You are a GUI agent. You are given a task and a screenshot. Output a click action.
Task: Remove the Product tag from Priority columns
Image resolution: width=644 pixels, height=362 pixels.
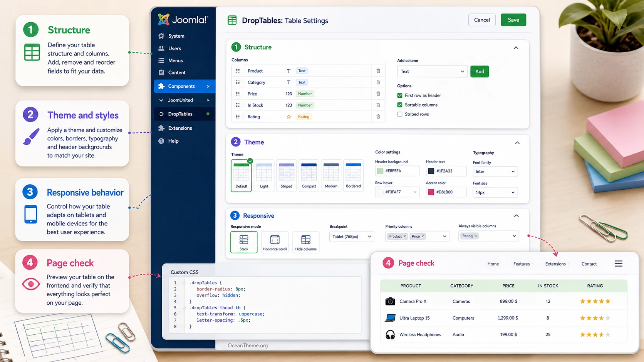click(x=405, y=237)
